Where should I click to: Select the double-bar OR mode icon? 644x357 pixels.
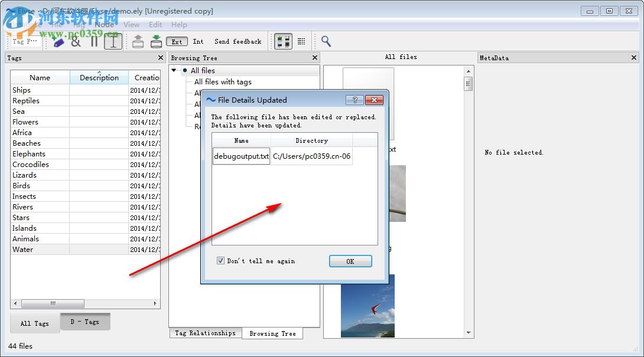94,41
